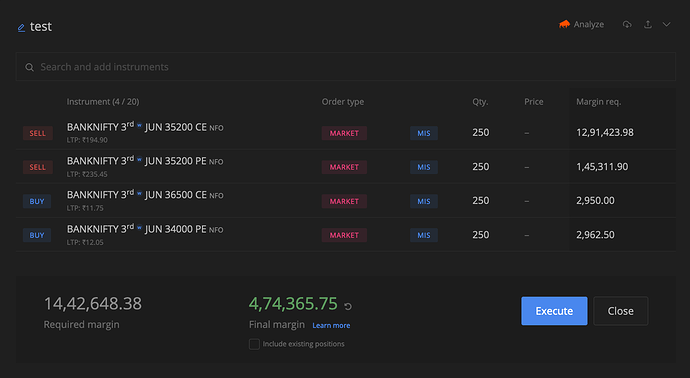
Task: Click quantity 250 in 36500 CE row
Action: coord(481,201)
